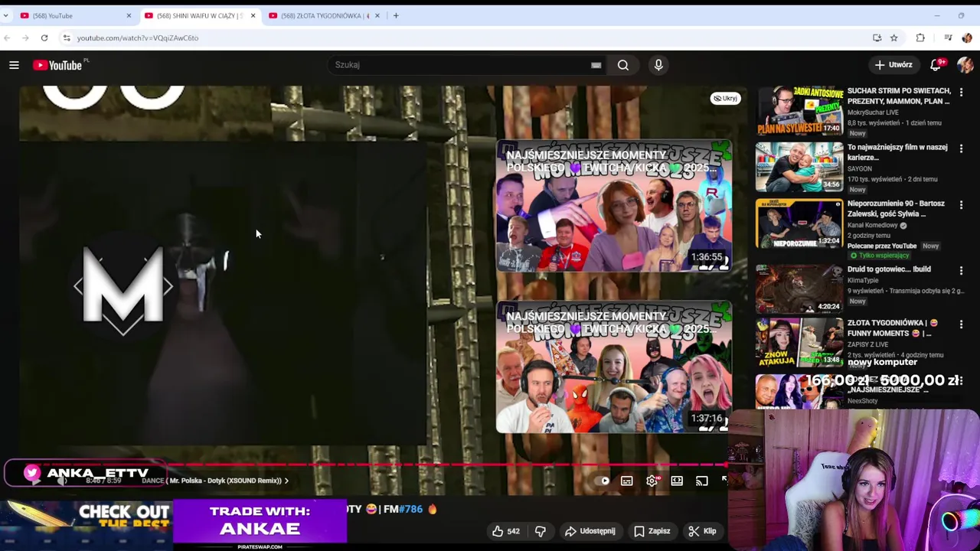
Task: Open the tab search dropdown arrow
Action: (x=5, y=15)
